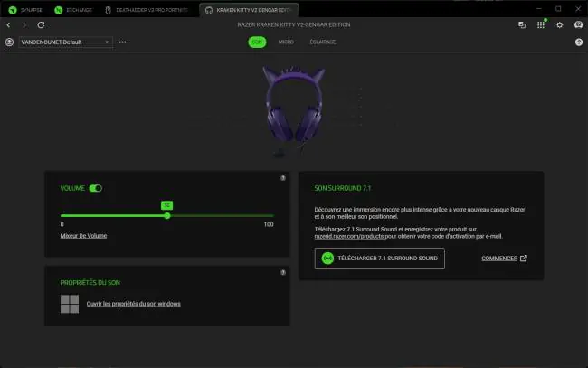Open the profile options three-dots menu
The image size is (588, 368).
click(123, 42)
